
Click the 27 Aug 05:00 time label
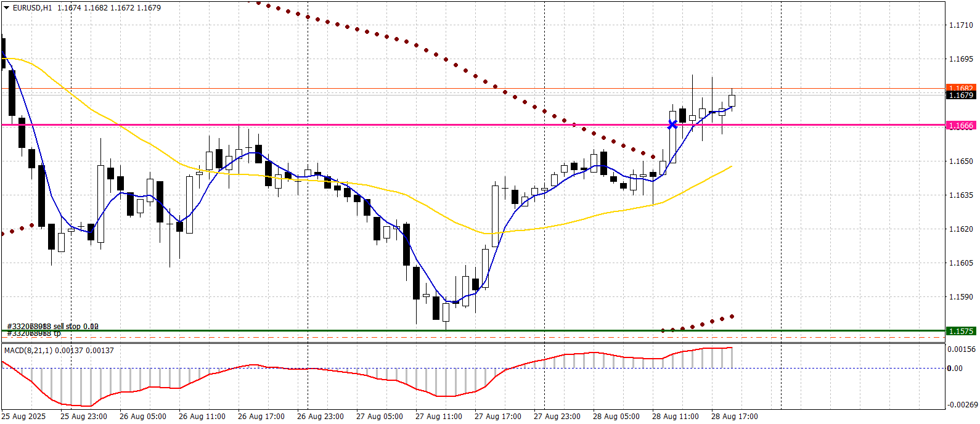point(380,417)
